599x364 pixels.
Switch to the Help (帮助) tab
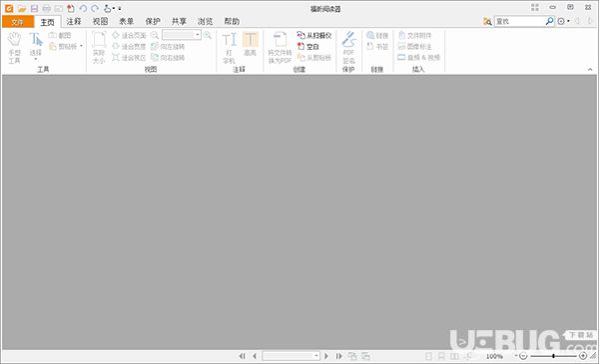pyautogui.click(x=232, y=21)
